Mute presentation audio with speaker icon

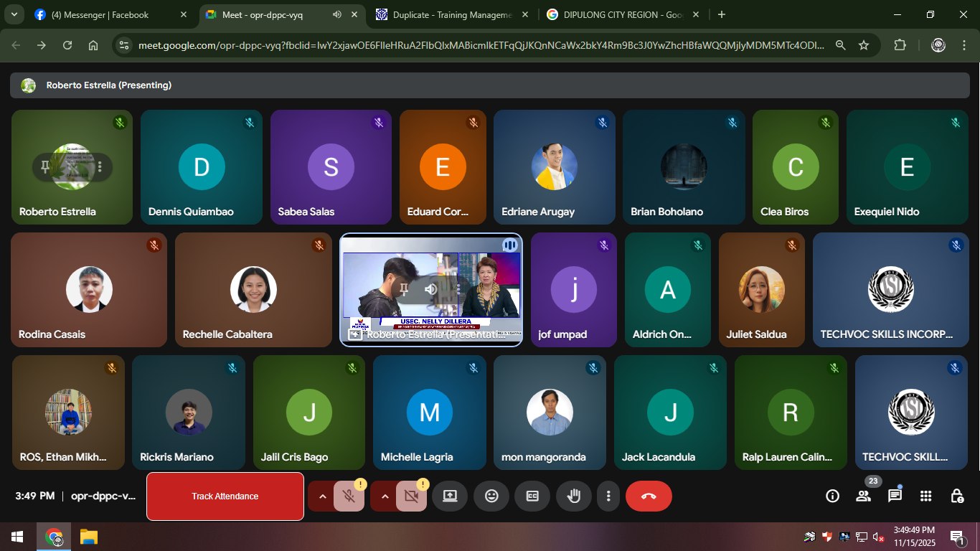[431, 289]
